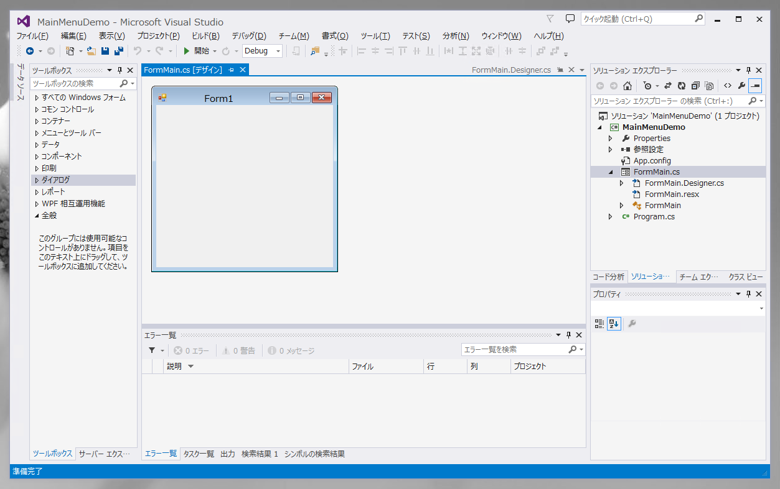Switch to the Task List tab
The height and width of the screenshot is (489, 780).
point(198,454)
